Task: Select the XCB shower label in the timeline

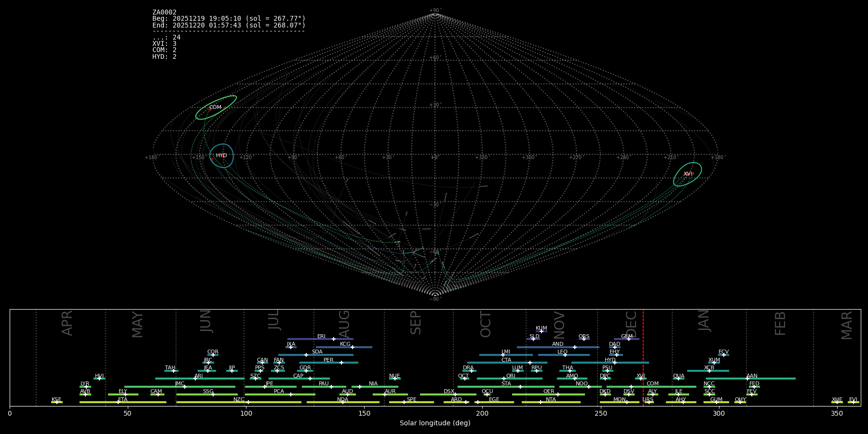Action: tap(709, 368)
